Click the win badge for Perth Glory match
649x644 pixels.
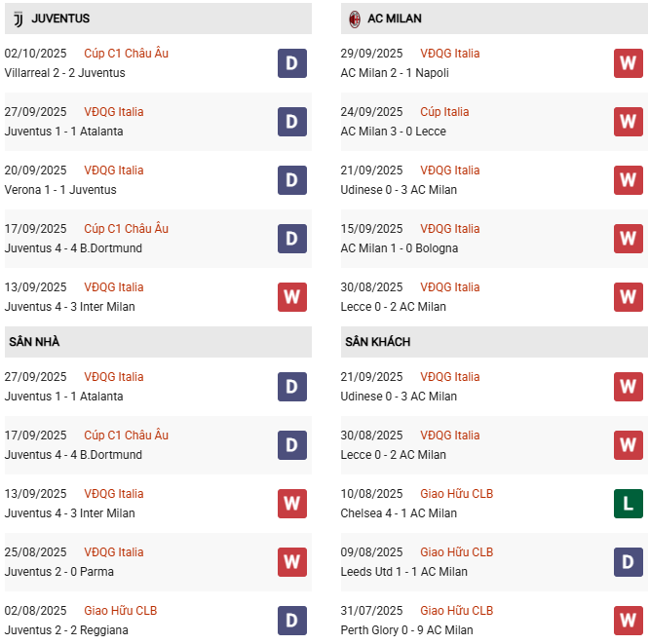(629, 621)
